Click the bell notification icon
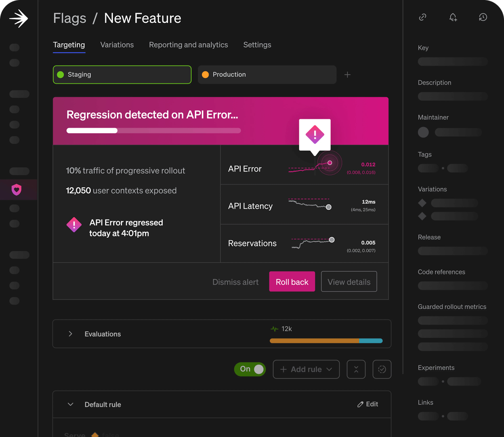Viewport: 504px width, 437px height. (x=453, y=17)
